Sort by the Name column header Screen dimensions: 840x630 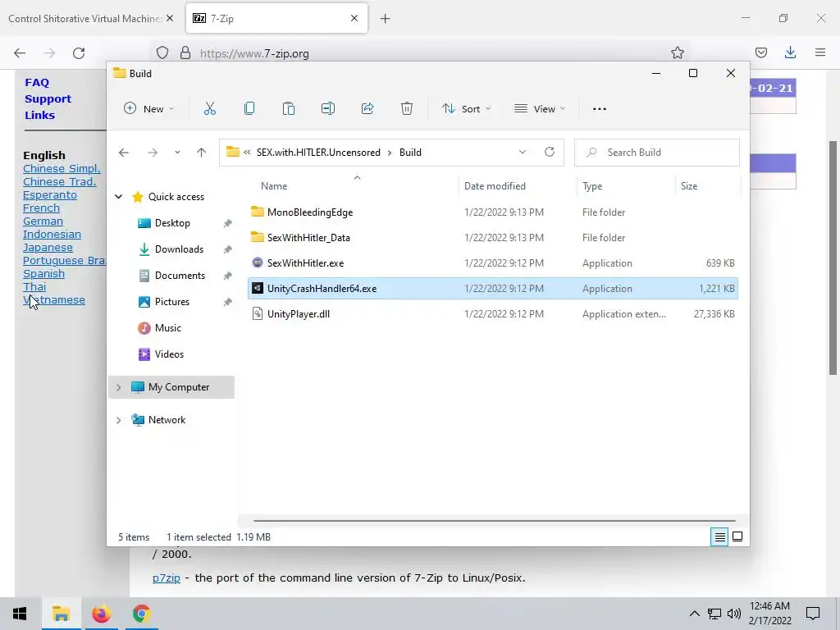[274, 186]
